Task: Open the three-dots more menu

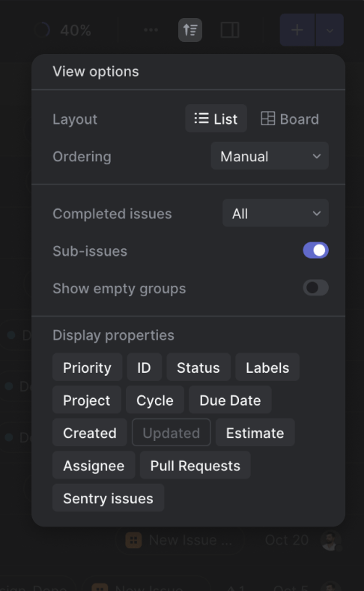Action: click(x=151, y=30)
